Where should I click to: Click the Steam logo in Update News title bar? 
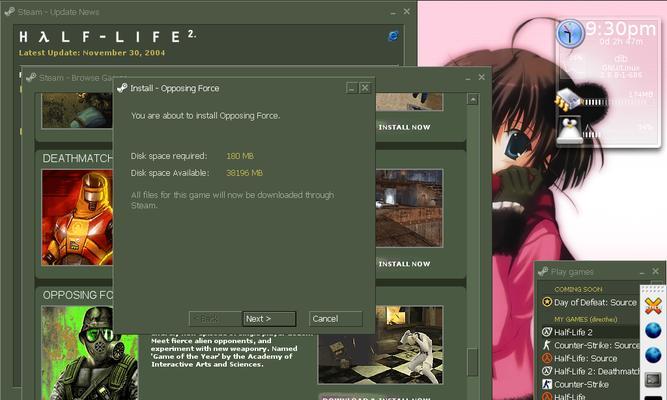[x=9, y=12]
